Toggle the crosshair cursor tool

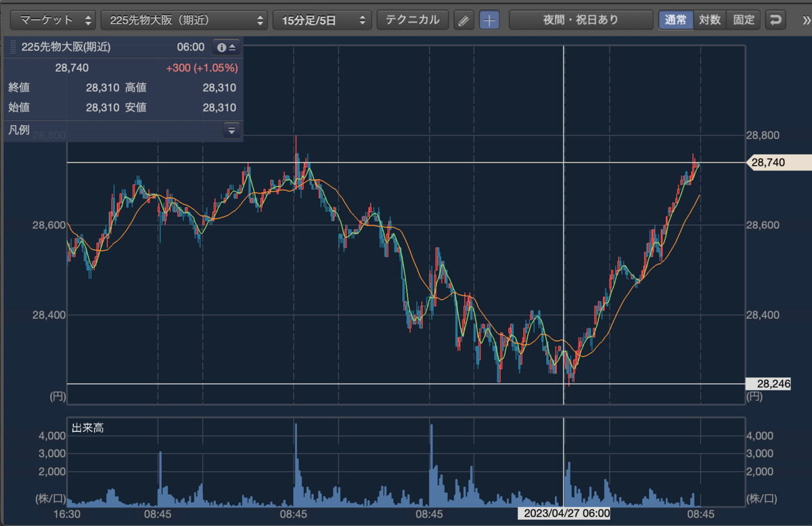tap(489, 20)
